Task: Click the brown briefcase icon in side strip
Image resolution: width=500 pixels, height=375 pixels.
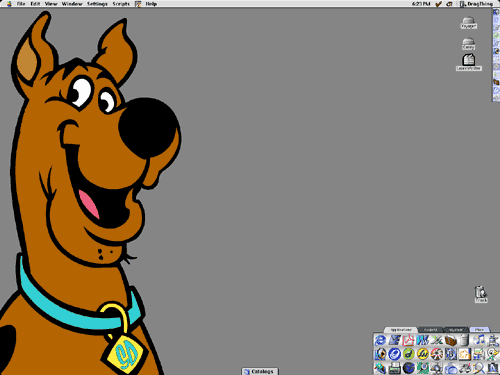Action: [496, 82]
